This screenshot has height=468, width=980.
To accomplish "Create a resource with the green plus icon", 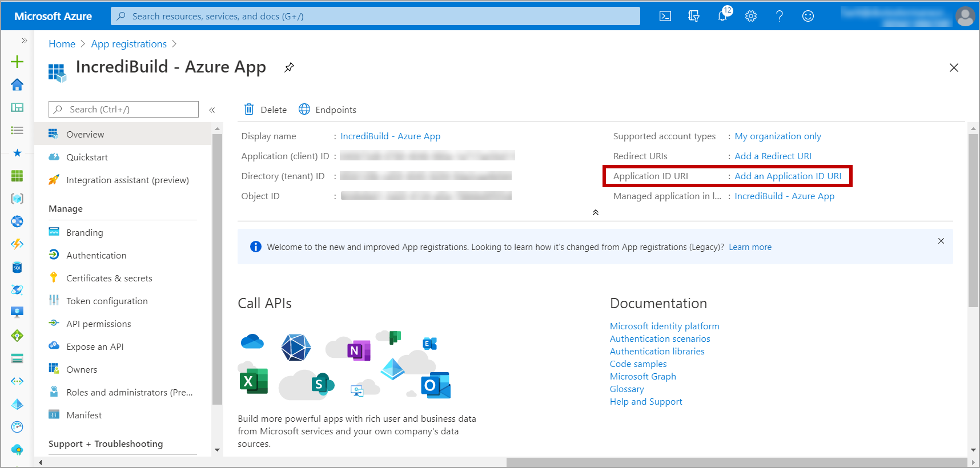I will (17, 62).
